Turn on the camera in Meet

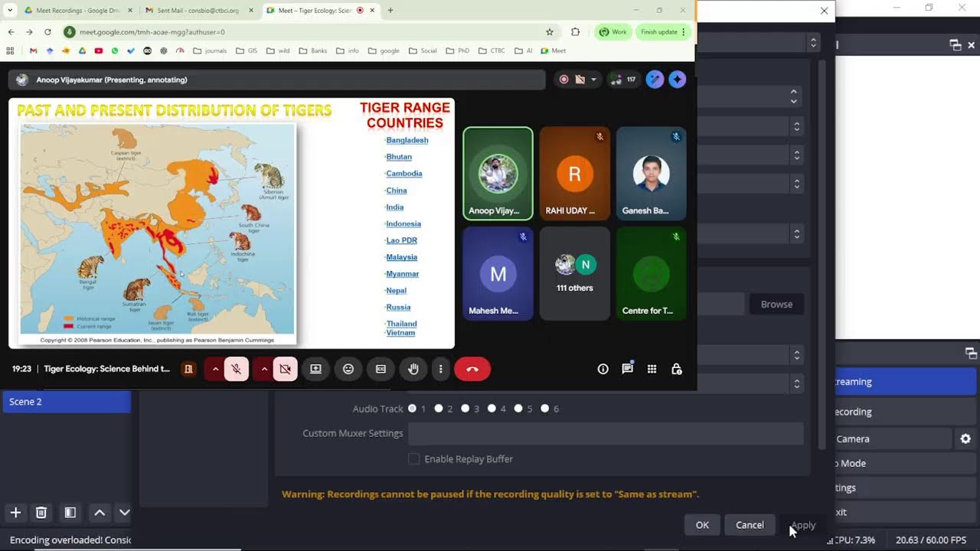pyautogui.click(x=285, y=369)
